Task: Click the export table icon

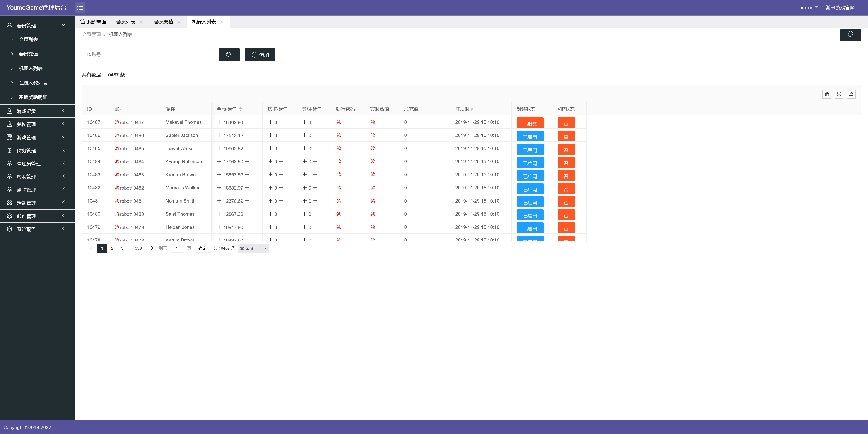Action: click(x=851, y=94)
